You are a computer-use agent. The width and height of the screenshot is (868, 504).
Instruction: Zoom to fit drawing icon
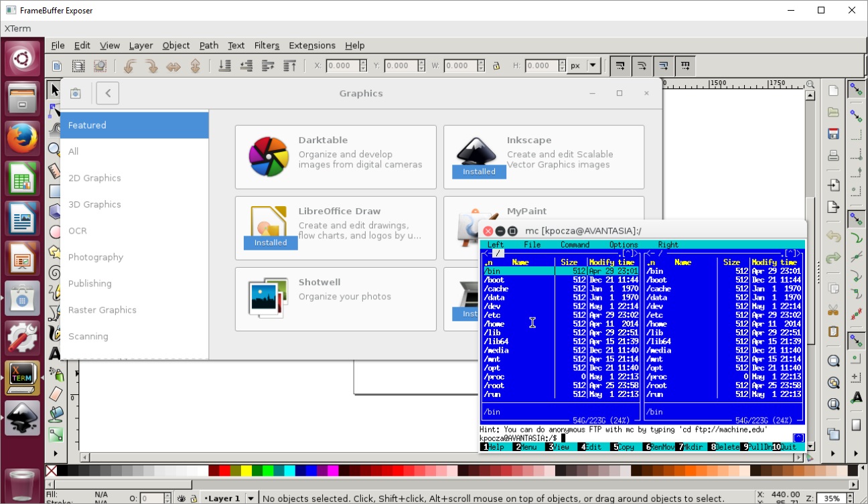click(x=833, y=383)
